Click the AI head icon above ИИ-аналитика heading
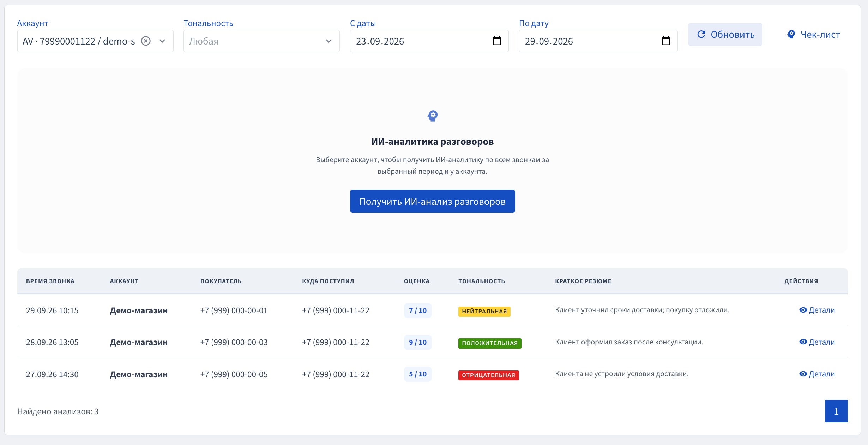This screenshot has height=445, width=868. (x=433, y=116)
